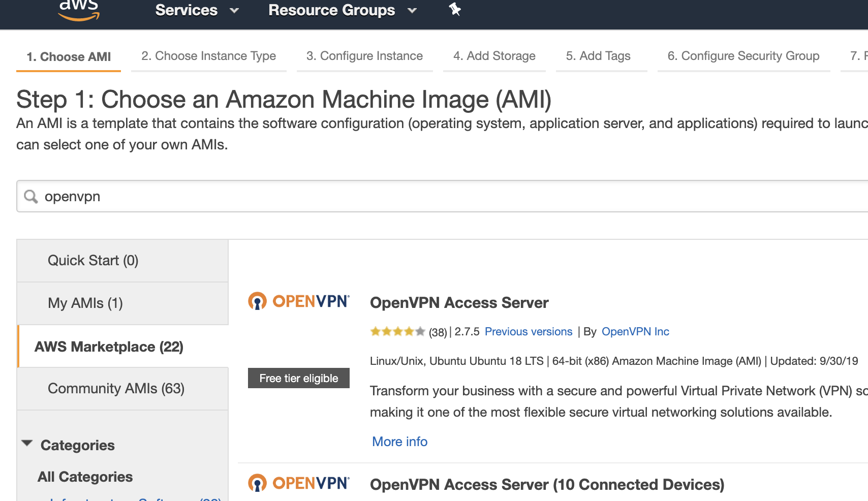Image resolution: width=868 pixels, height=501 pixels.
Task: Click the Updated: 9/30/19 text
Action: pyautogui.click(x=814, y=361)
